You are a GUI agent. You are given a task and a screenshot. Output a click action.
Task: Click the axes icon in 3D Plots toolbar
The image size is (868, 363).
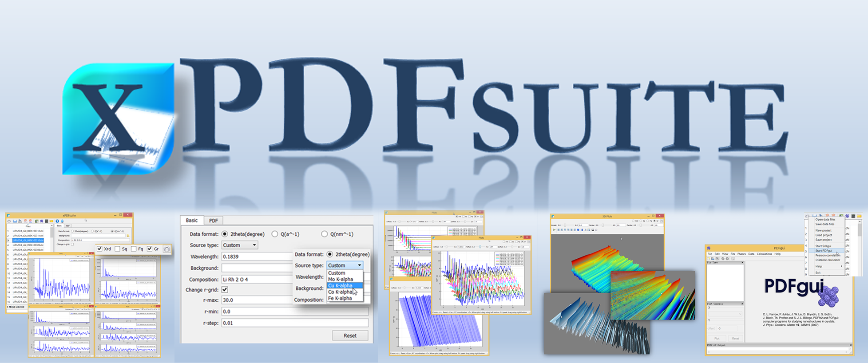(x=554, y=230)
